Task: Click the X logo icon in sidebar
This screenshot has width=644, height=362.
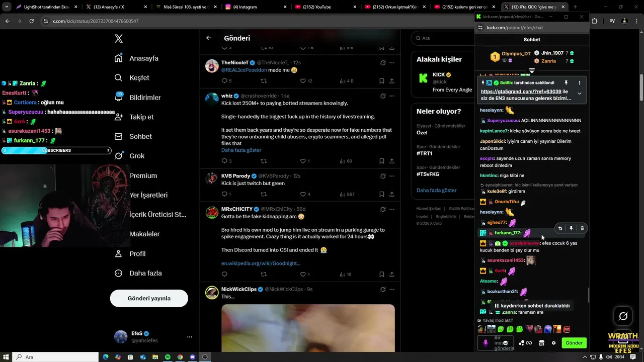Action: point(118,38)
